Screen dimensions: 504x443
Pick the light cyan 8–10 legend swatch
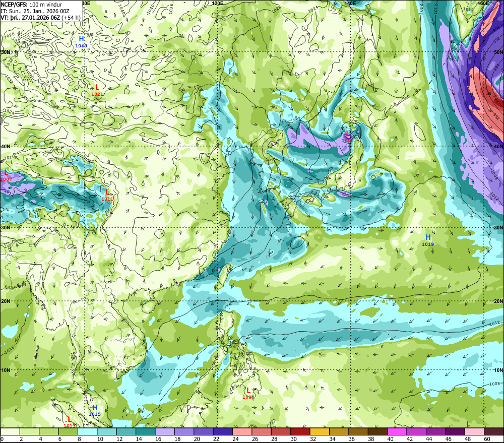[87, 431]
